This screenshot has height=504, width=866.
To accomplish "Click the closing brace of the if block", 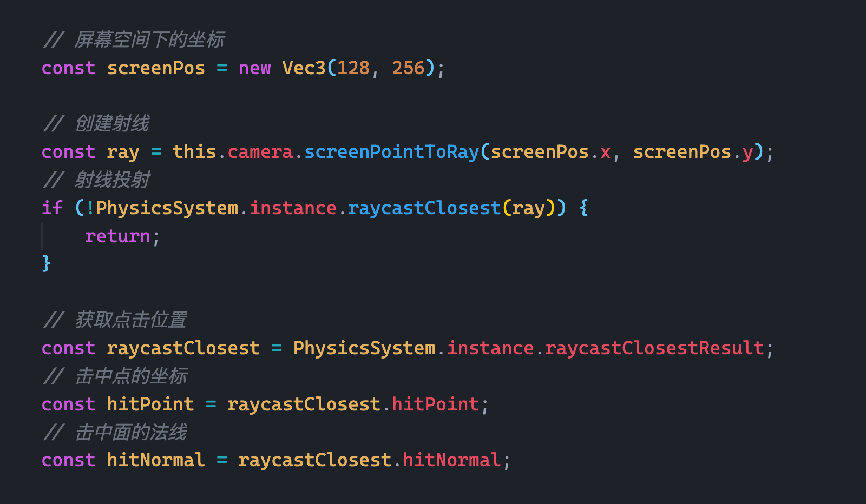I will click(47, 263).
